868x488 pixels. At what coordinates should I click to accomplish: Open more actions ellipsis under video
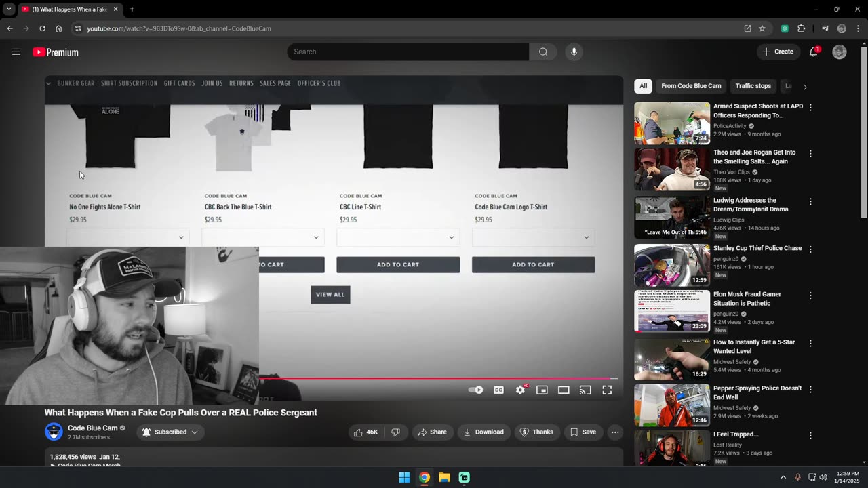coord(615,432)
